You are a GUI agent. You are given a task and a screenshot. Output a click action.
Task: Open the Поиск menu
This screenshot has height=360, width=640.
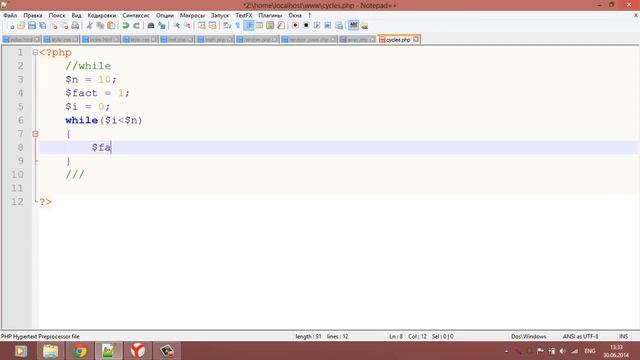[x=57, y=15]
